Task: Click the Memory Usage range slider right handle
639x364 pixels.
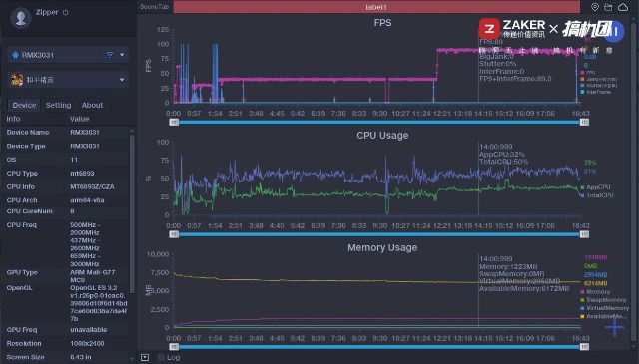Action: 584,347
